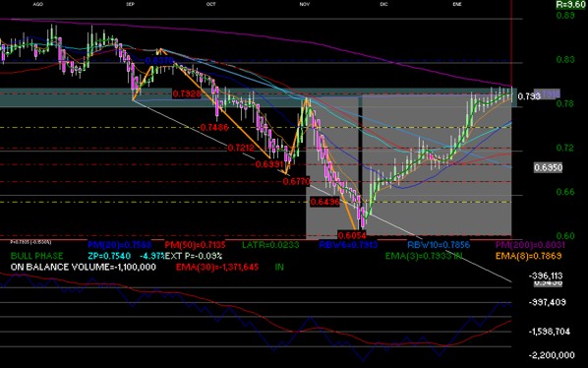The width and height of the screenshot is (588, 368).
Task: Click the NOV month label on time axis
Action: 305,4
